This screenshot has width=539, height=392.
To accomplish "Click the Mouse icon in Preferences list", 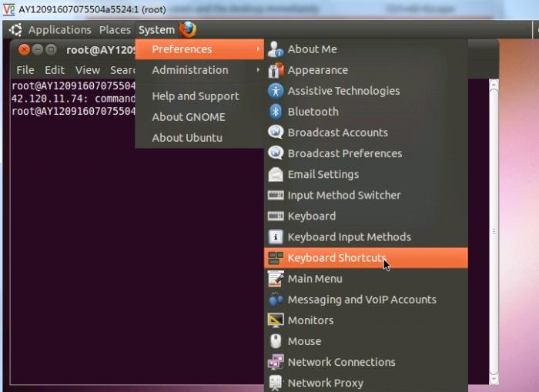I will tap(276, 341).
